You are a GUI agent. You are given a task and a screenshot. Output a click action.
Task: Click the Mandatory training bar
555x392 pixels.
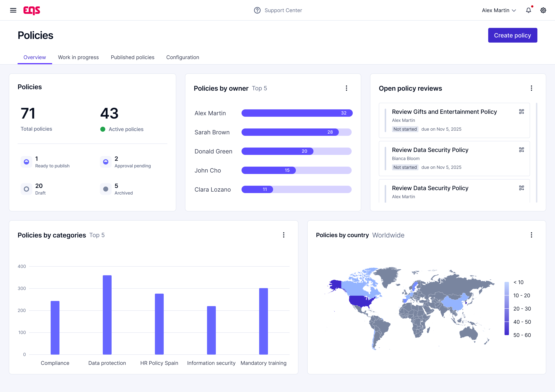click(264, 321)
